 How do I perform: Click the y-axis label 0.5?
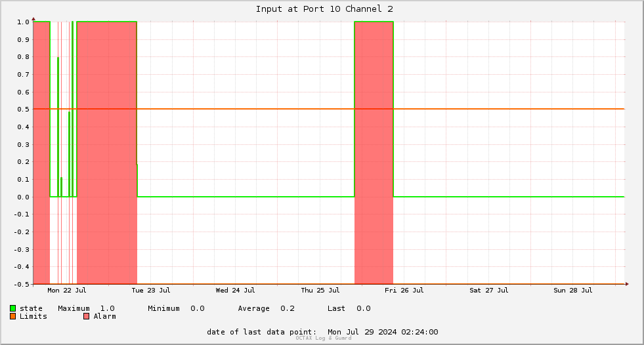(x=23, y=110)
